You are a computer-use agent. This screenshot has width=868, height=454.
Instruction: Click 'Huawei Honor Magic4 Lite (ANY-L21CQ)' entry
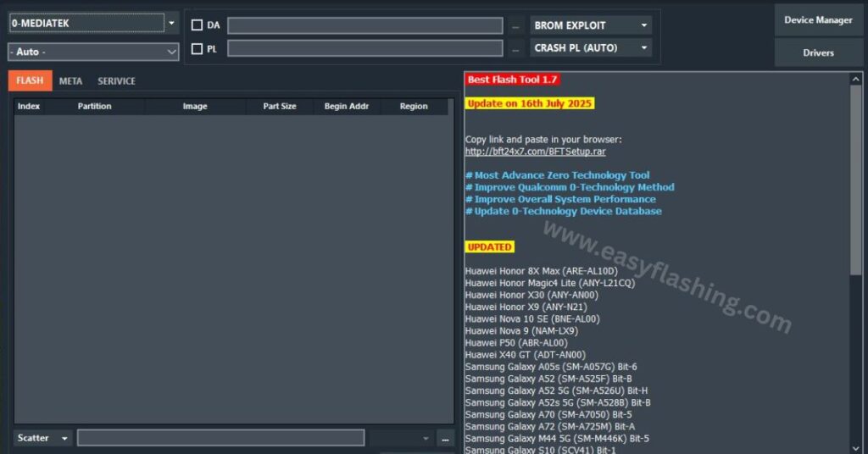pos(550,283)
